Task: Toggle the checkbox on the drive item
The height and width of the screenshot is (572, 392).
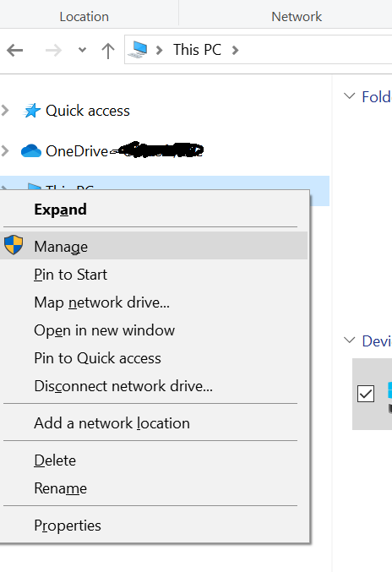Action: [366, 394]
